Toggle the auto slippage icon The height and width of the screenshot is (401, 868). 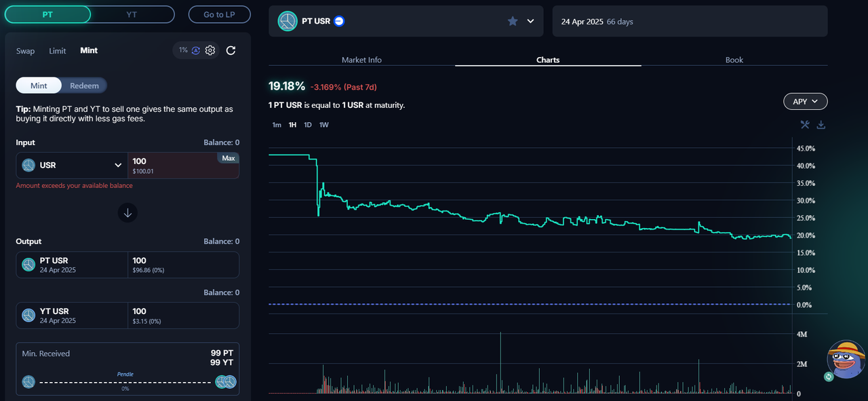(196, 50)
